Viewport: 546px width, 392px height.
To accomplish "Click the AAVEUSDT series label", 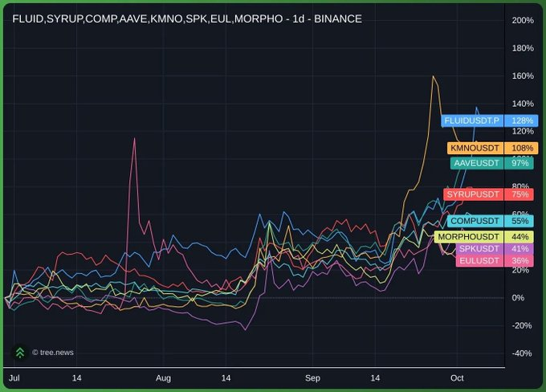I will point(476,163).
